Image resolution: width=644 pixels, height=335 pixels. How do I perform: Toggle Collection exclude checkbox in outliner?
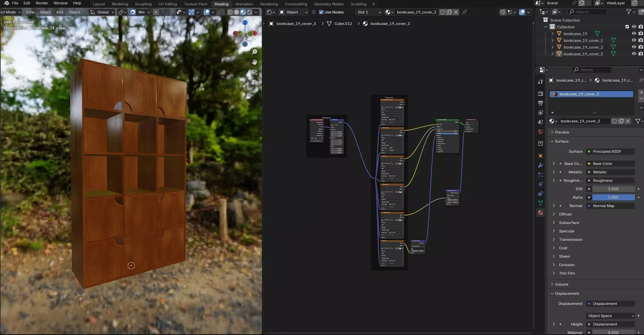pyautogui.click(x=627, y=27)
